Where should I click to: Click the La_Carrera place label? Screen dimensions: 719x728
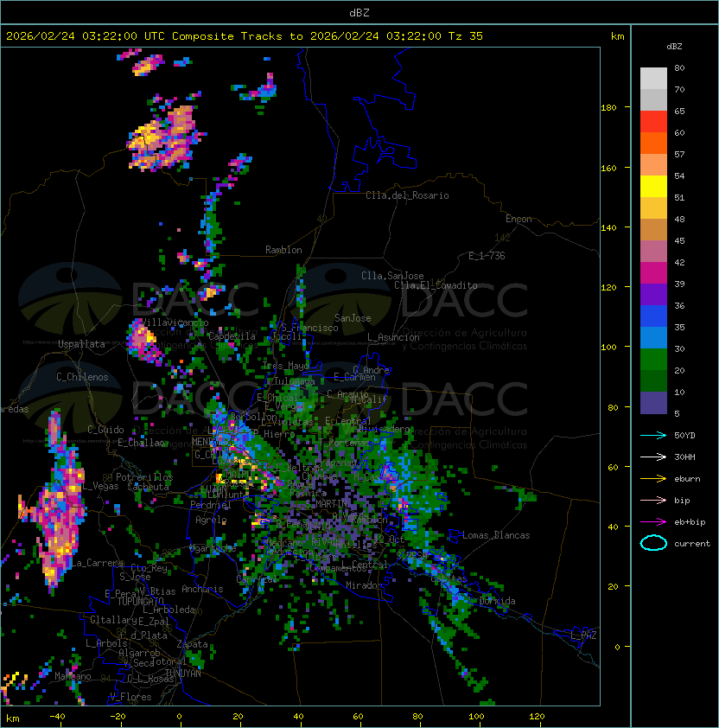pos(98,563)
